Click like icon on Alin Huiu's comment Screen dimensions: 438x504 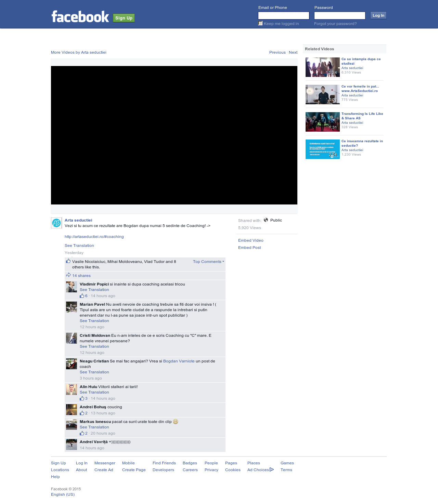82,398
